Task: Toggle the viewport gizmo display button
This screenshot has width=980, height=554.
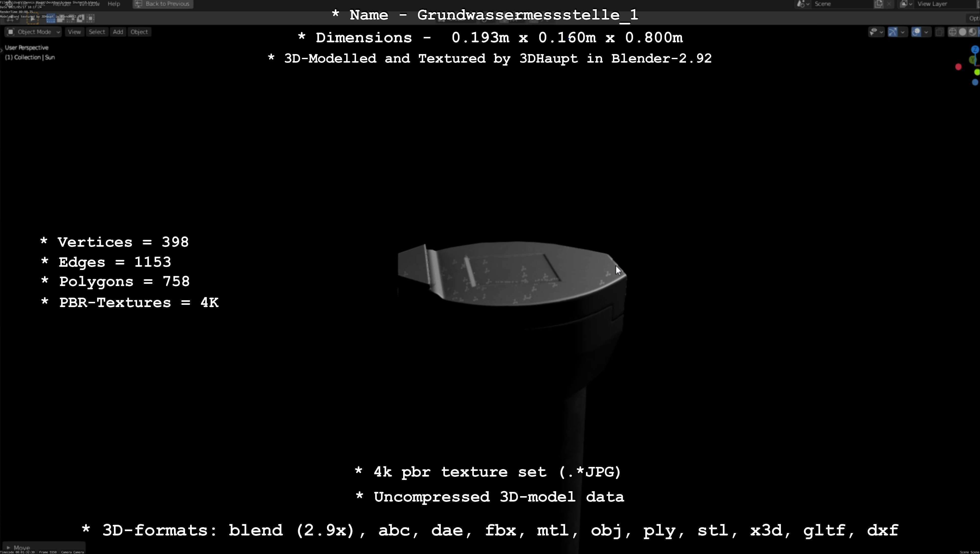Action: click(x=893, y=32)
